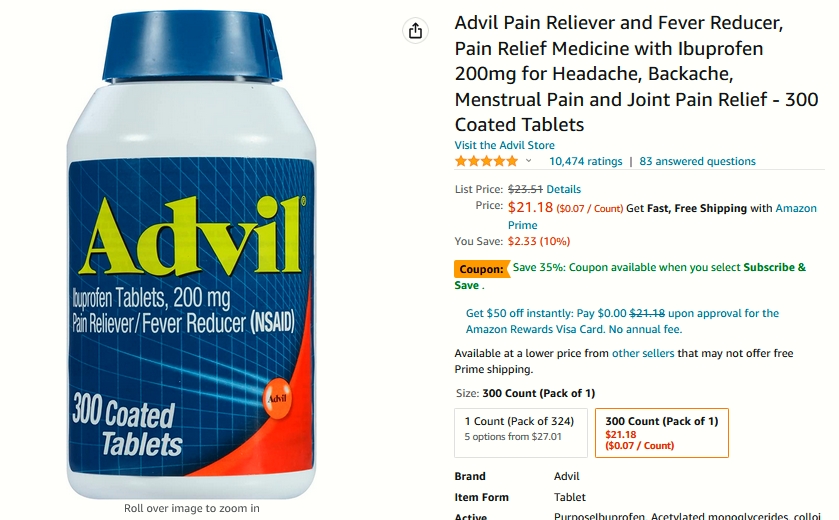Click the Advil brand value
This screenshot has width=839, height=520.
[x=567, y=476]
